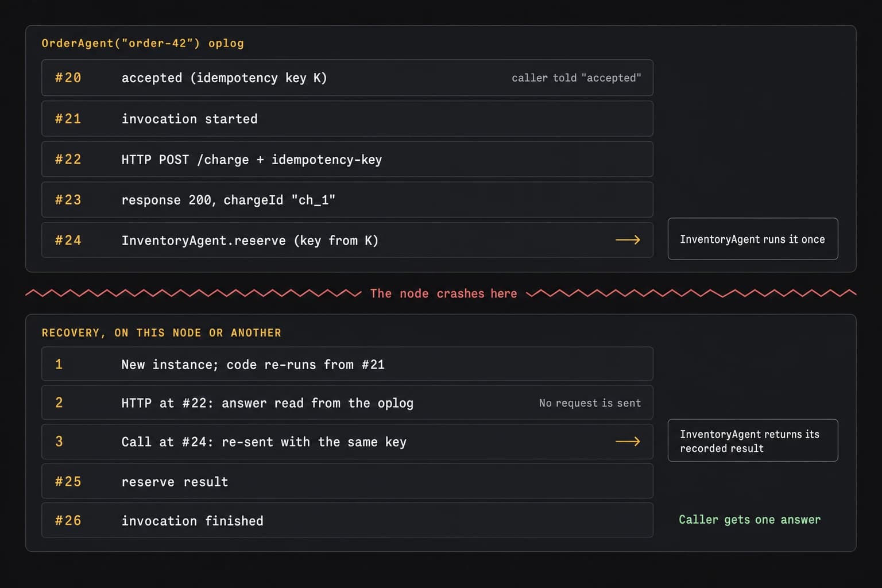Select the #21 invocation started row
This screenshot has height=588, width=882.
coord(347,119)
